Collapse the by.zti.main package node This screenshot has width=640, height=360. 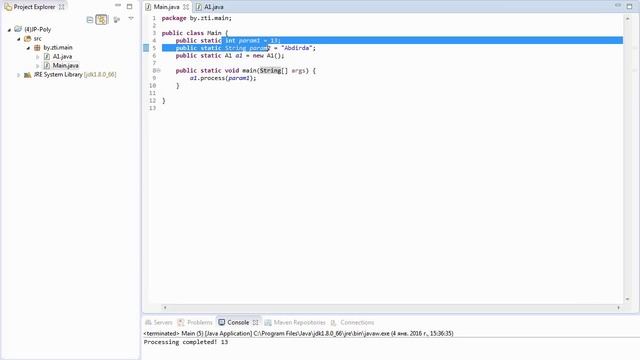click(28, 48)
